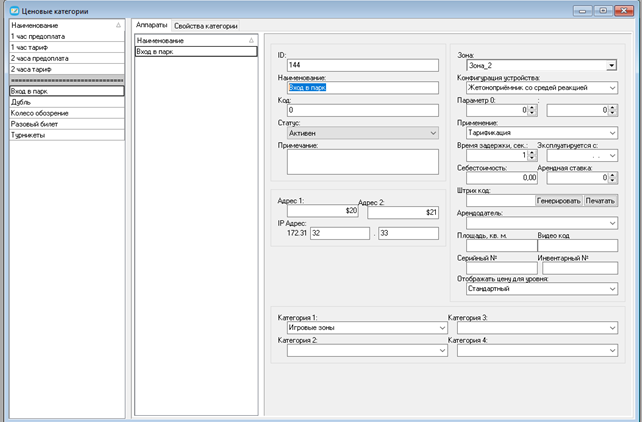Viewport: 642px width, 422px height.
Task: Click the Площадь, кв. м. field
Action: [x=502, y=246]
